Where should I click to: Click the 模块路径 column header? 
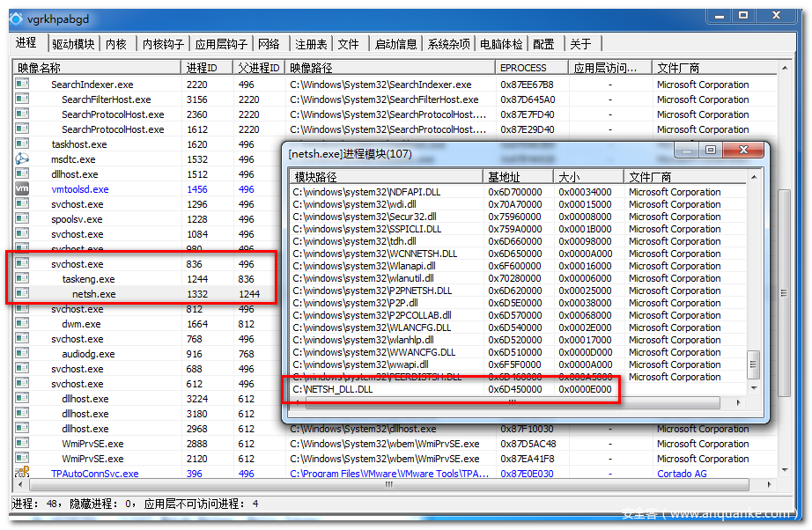point(386,177)
